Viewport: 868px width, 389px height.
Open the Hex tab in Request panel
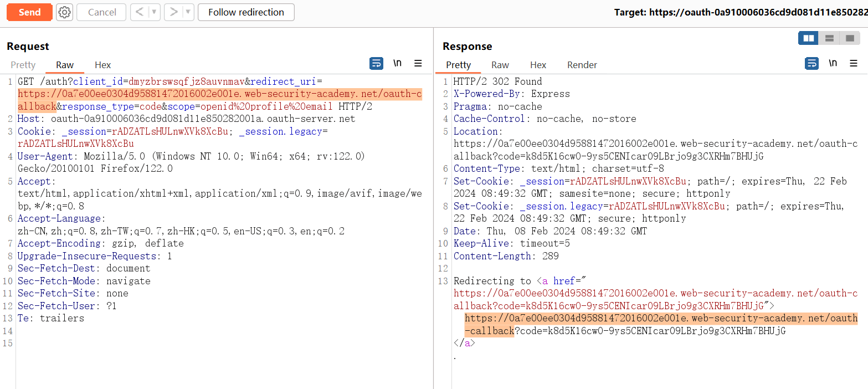[102, 65]
